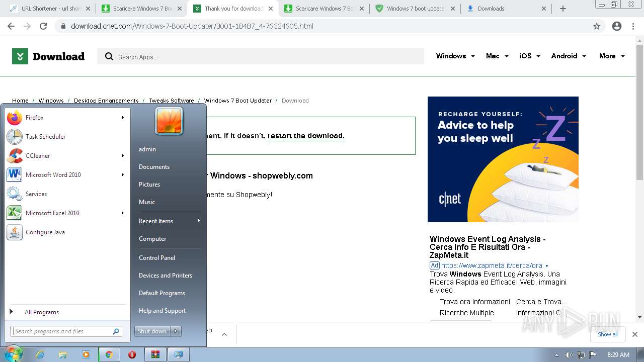Expand the download item chevron
The width and height of the screenshot is (644, 362).
click(224, 334)
